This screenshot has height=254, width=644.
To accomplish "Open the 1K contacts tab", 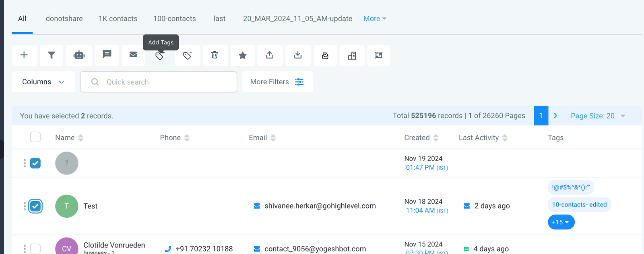I will [x=118, y=19].
